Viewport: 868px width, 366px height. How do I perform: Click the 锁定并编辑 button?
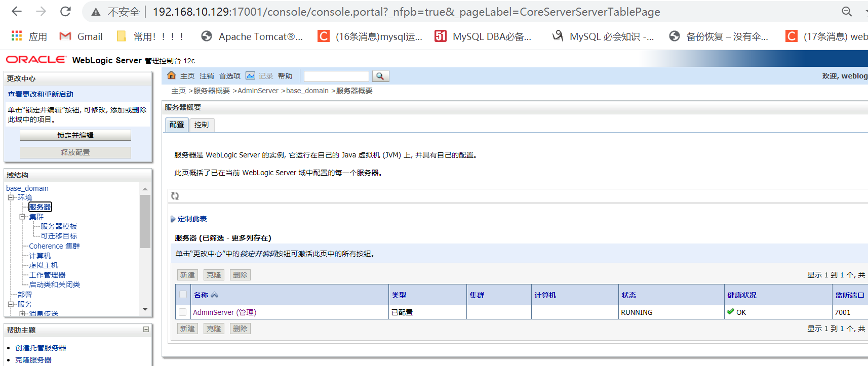75,135
